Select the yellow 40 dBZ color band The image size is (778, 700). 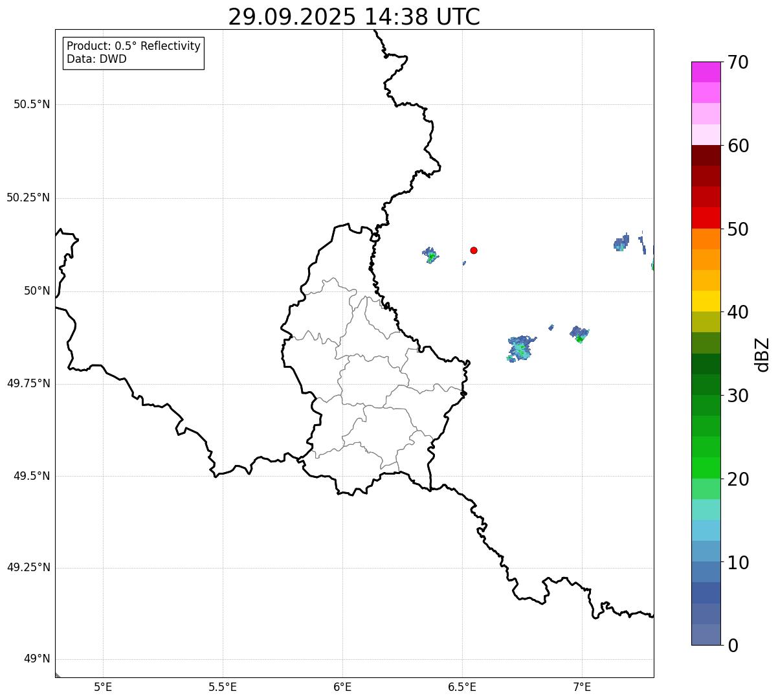tap(706, 301)
